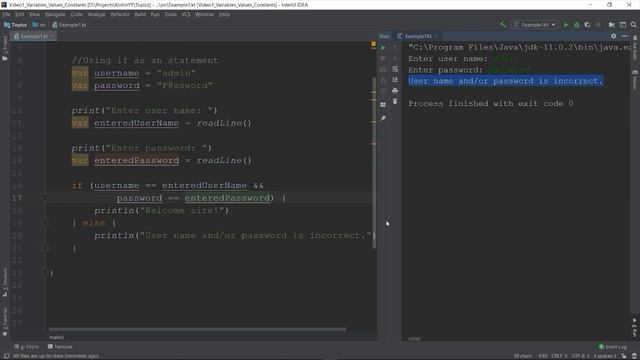
Task: Rerun the program from the Run panel
Action: pyautogui.click(x=383, y=48)
